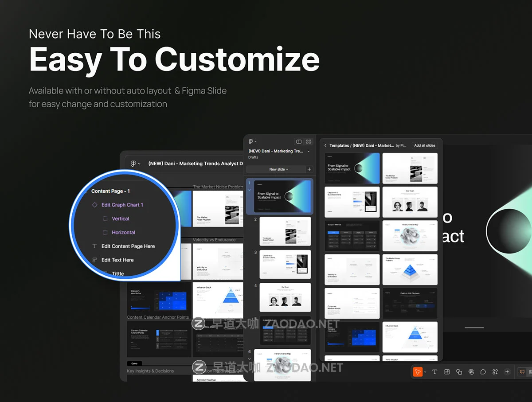This screenshot has height=402, width=532.
Task: Select the Horizontal layer item
Action: tap(123, 232)
